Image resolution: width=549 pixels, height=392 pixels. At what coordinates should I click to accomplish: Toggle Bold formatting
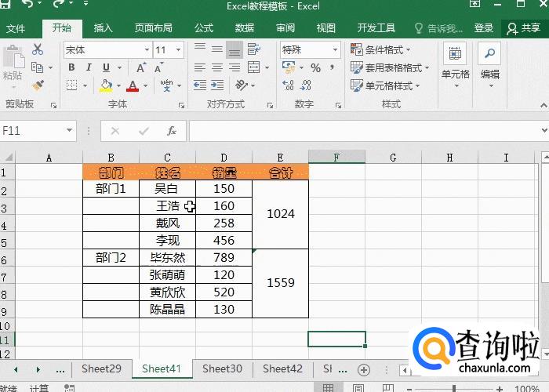tap(71, 67)
